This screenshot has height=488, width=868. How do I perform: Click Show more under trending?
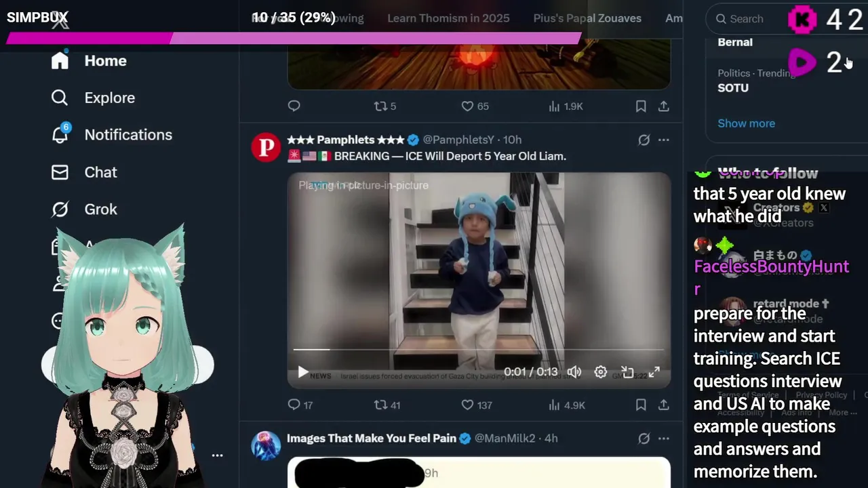[746, 123]
